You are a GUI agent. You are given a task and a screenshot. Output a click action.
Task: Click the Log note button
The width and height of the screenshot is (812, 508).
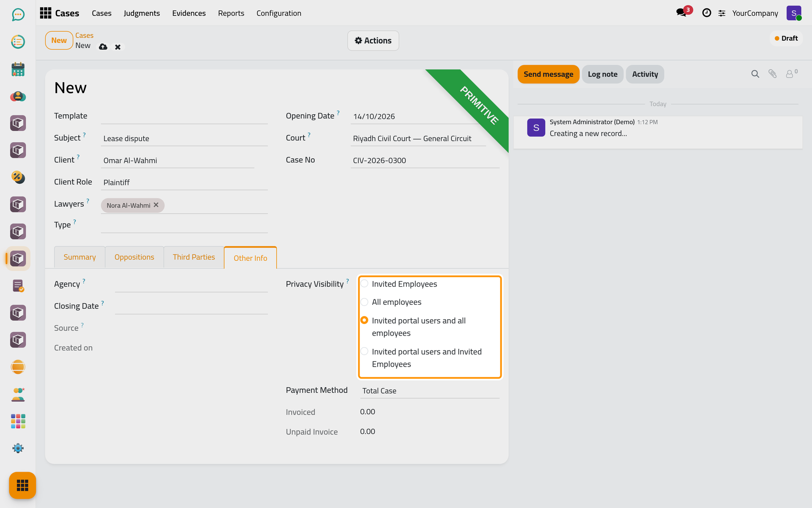602,74
